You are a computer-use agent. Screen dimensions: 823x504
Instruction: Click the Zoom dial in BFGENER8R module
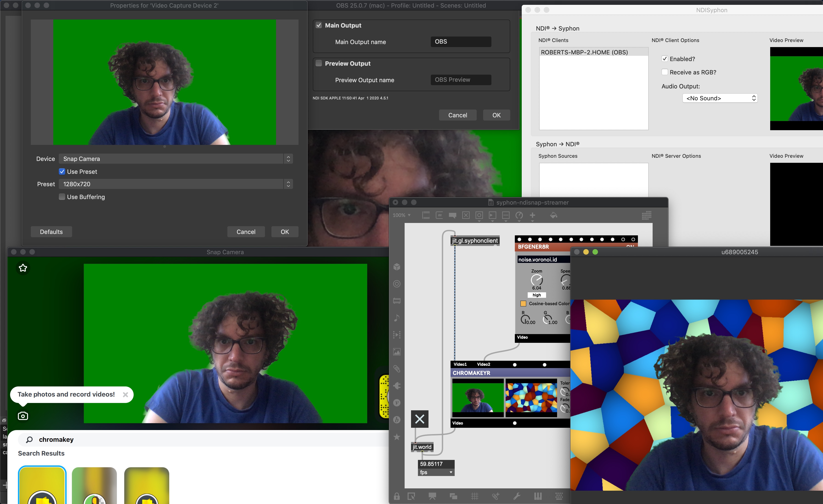[536, 280]
